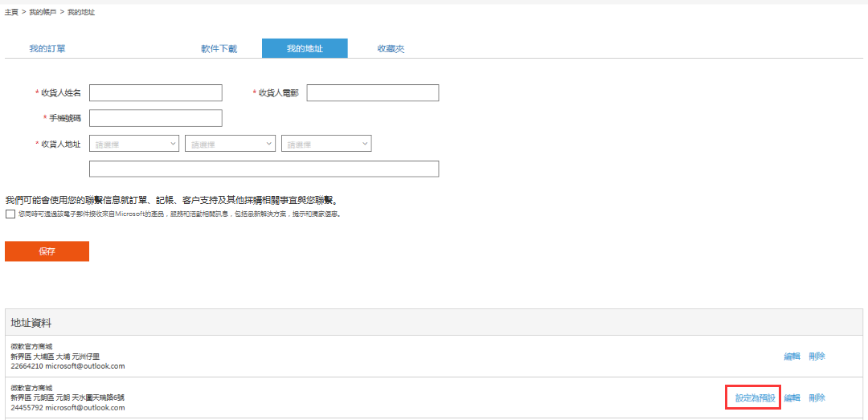Select the 我的地址 tab
The width and height of the screenshot is (868, 420).
pos(305,49)
